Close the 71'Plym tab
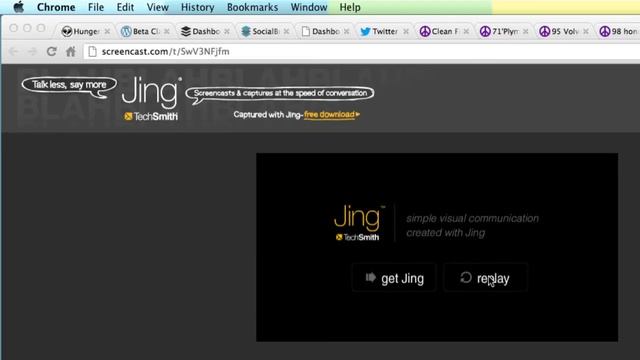Screen dimensions: 640x360 click(525, 31)
